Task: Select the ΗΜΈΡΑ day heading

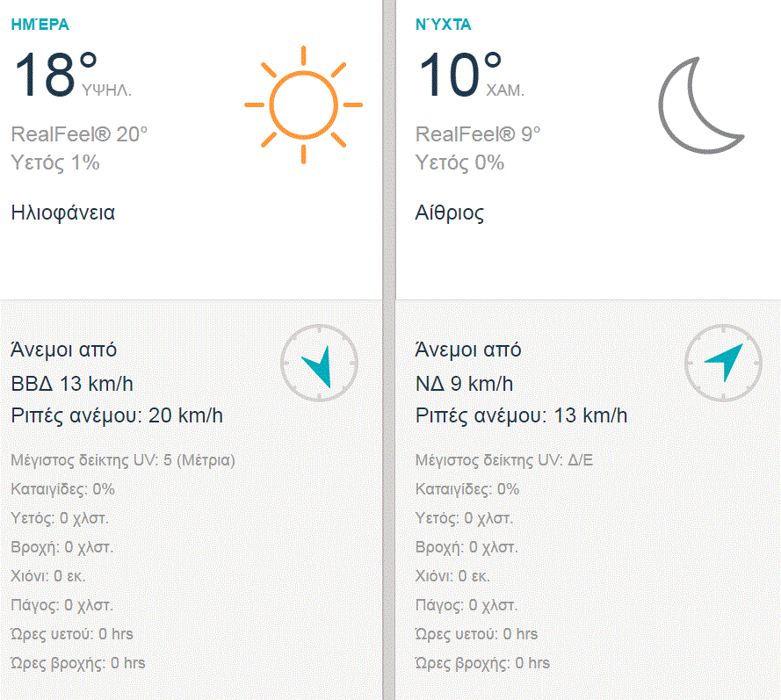Action: tap(40, 25)
